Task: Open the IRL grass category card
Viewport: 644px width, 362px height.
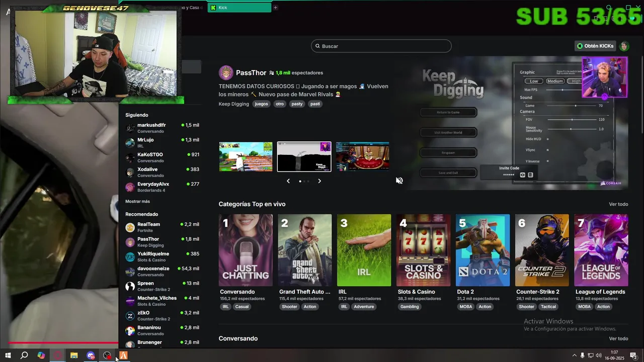Action: (x=364, y=250)
